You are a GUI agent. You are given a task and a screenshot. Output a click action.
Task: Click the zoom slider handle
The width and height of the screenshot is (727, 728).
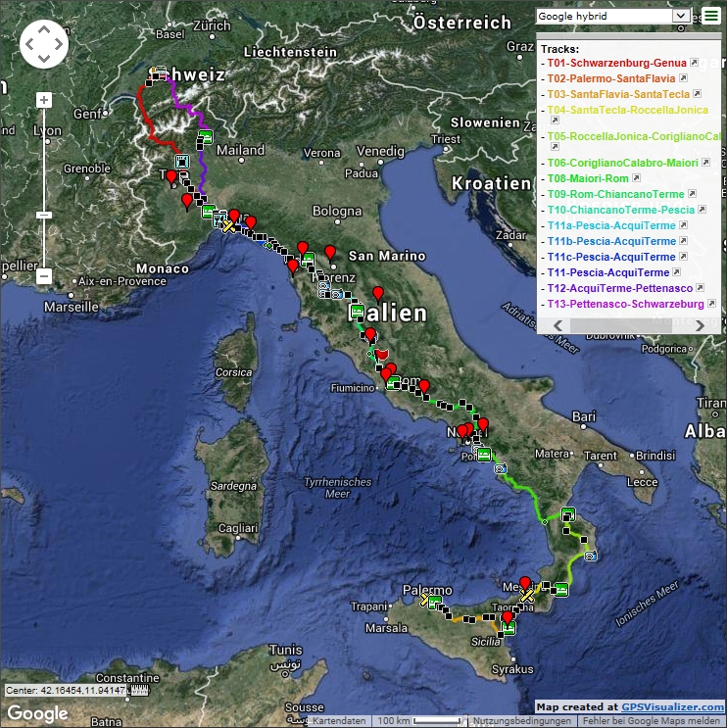pyautogui.click(x=44, y=215)
